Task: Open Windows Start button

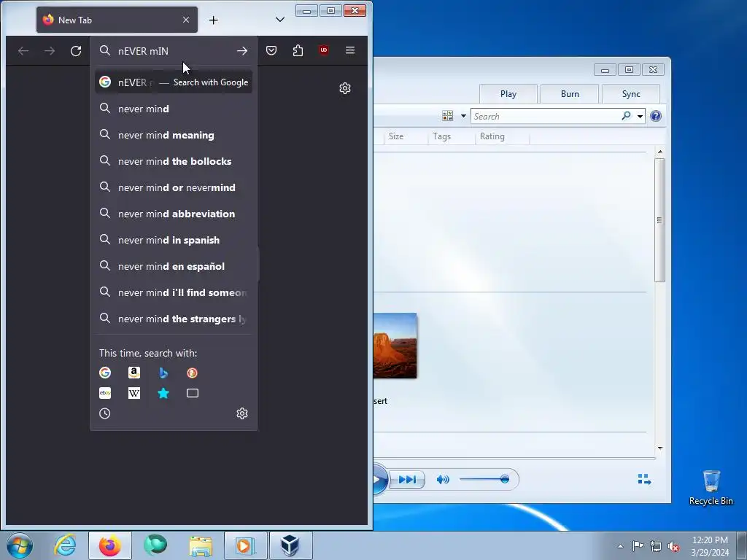Action: [x=20, y=545]
